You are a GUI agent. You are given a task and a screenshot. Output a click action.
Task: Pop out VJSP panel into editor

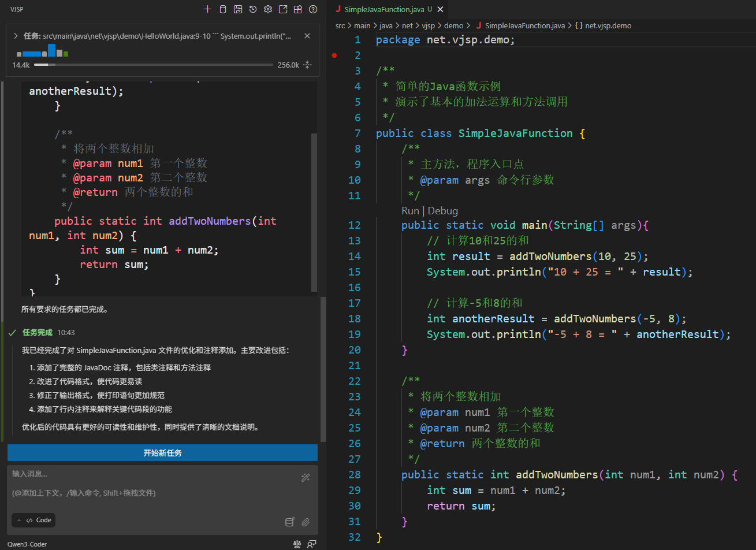click(283, 9)
